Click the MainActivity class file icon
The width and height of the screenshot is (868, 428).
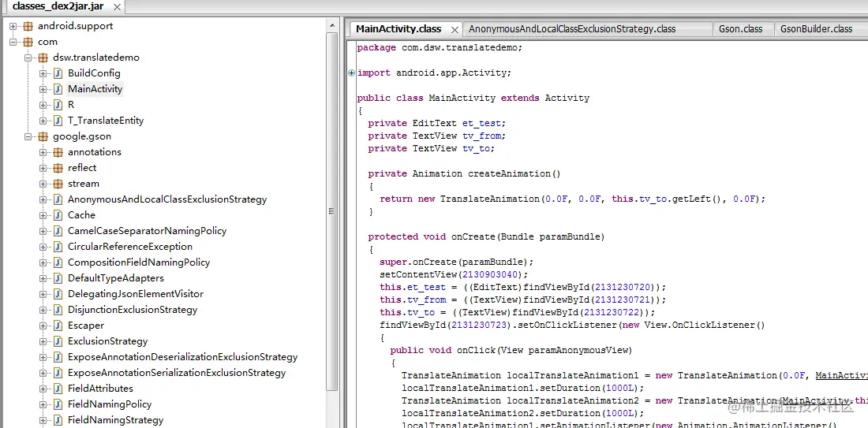click(58, 89)
